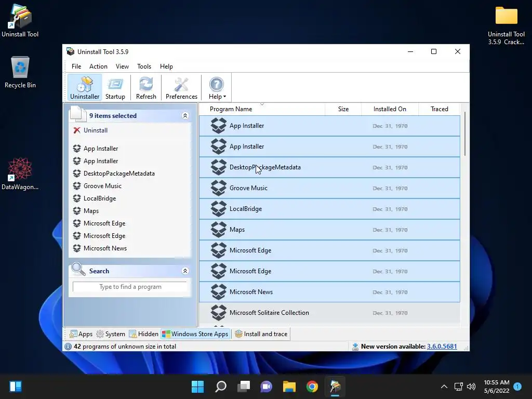
Task: Click the Uninstall Tool title bar app icon
Action: pyautogui.click(x=70, y=51)
